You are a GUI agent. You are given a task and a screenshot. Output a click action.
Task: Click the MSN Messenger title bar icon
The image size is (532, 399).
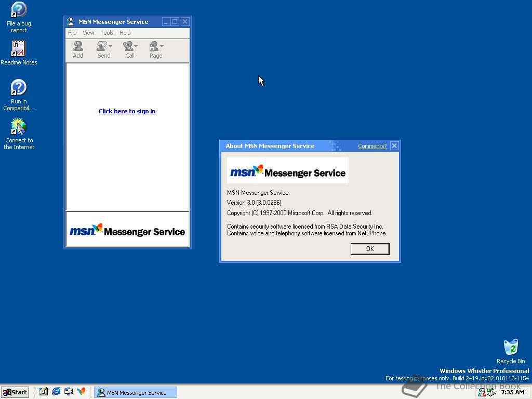point(71,22)
